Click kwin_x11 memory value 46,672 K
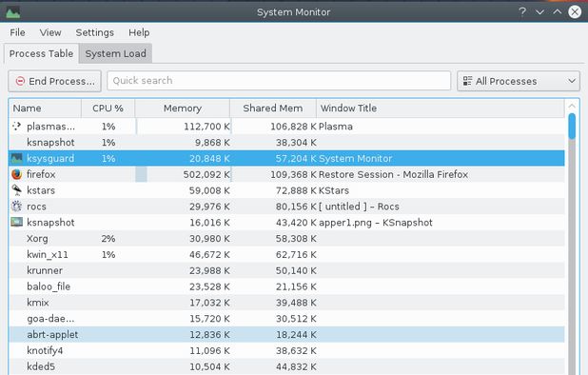 pos(209,255)
